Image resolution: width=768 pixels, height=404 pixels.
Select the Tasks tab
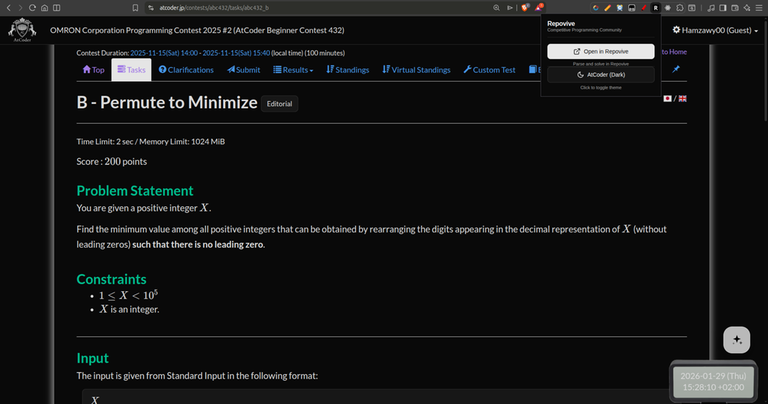pyautogui.click(x=131, y=70)
